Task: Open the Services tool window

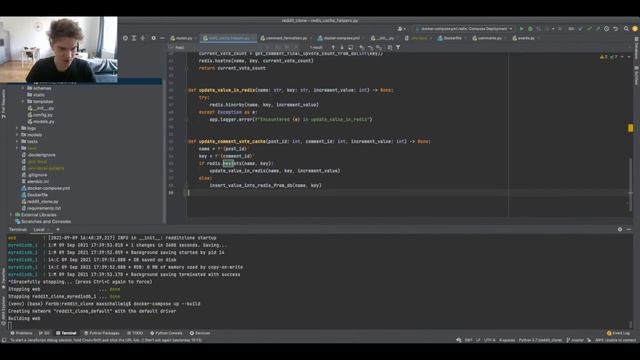Action: coord(200,333)
